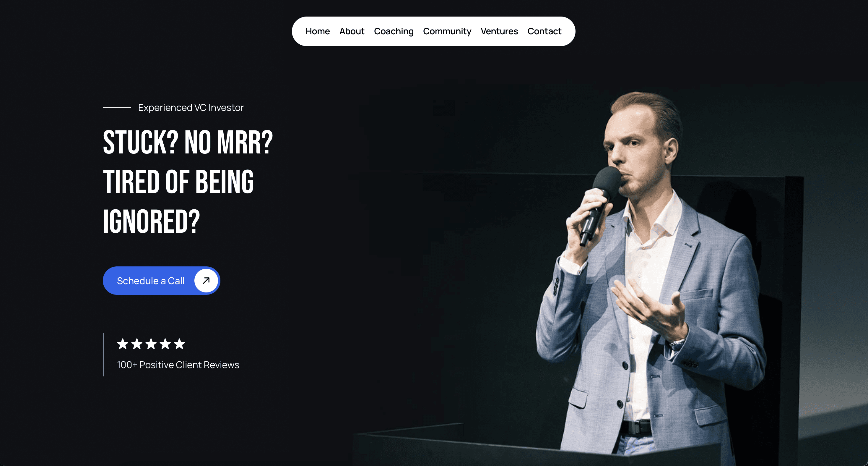
Task: Open the Contact page link
Action: 544,31
